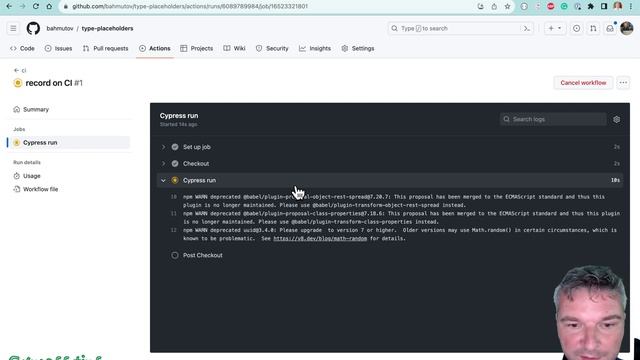This screenshot has width=640, height=360.
Task: Collapse the Cypress run step
Action: (x=390, y=180)
